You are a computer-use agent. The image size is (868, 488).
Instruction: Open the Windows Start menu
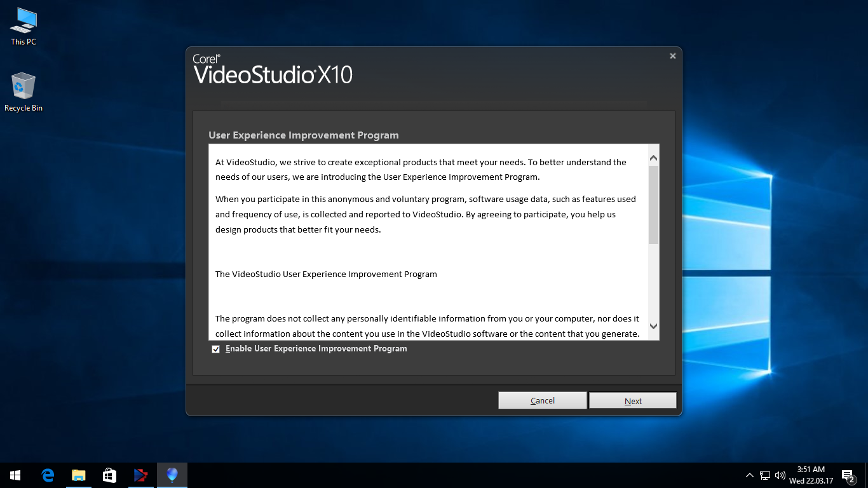[15, 475]
